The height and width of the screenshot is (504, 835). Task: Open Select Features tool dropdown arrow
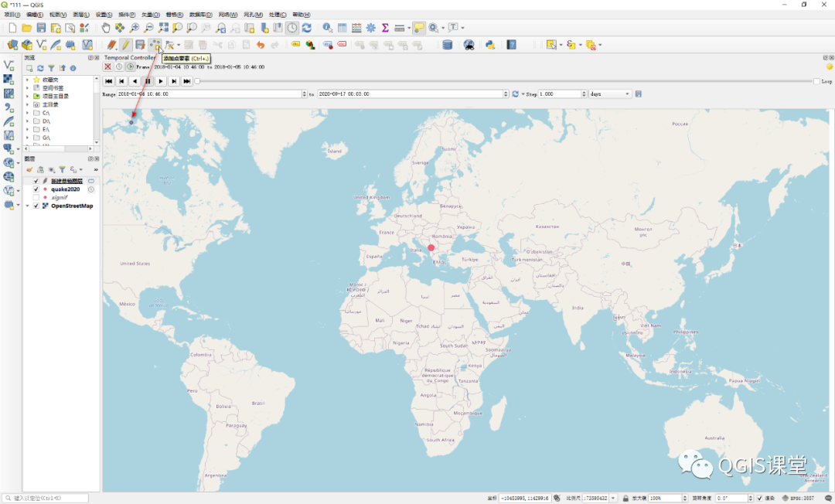(x=561, y=45)
